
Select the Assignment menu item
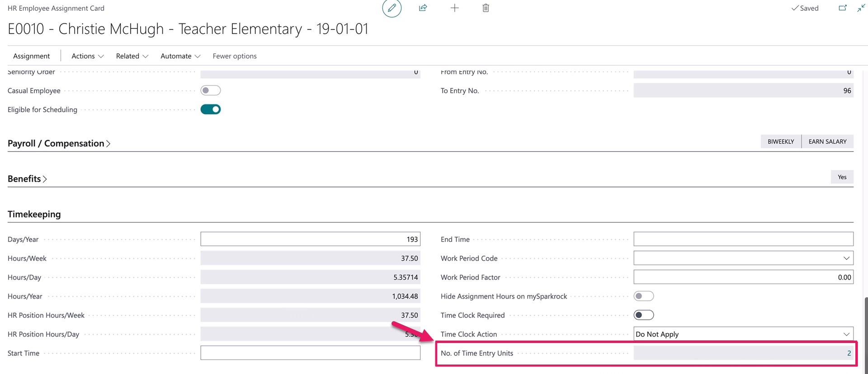(x=32, y=56)
